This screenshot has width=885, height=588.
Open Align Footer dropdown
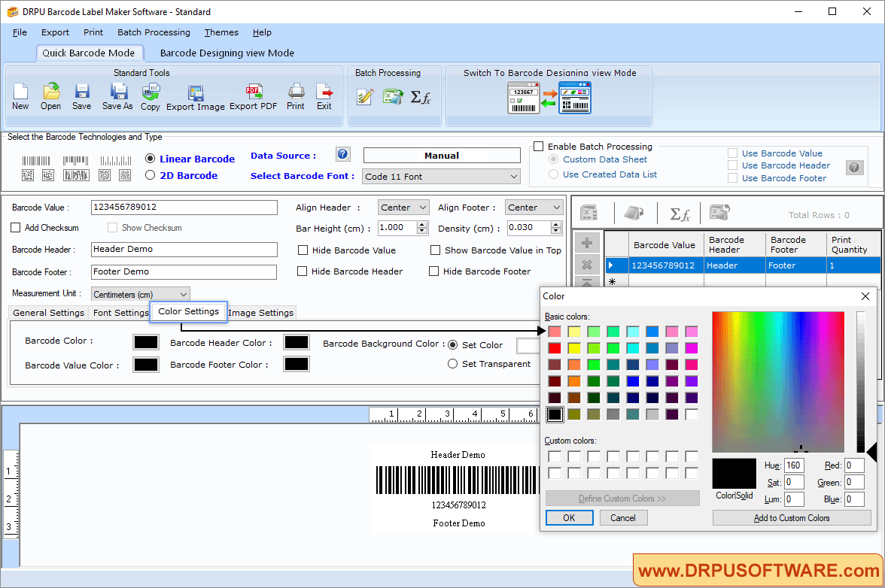pos(534,208)
